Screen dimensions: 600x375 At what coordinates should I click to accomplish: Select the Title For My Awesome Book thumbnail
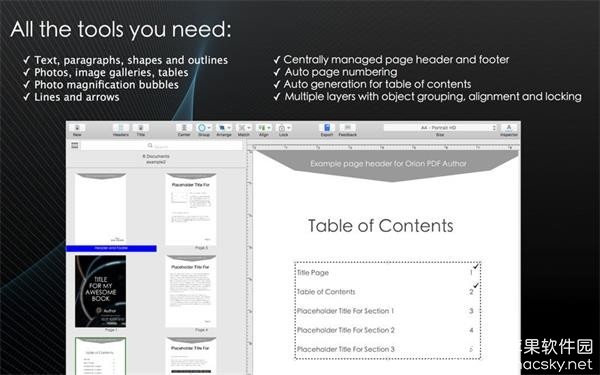101,291
